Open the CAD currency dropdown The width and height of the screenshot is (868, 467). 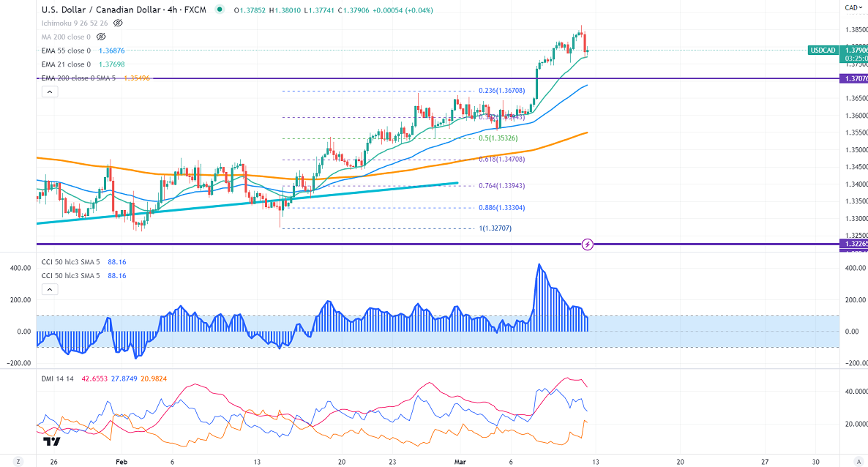pyautogui.click(x=851, y=8)
